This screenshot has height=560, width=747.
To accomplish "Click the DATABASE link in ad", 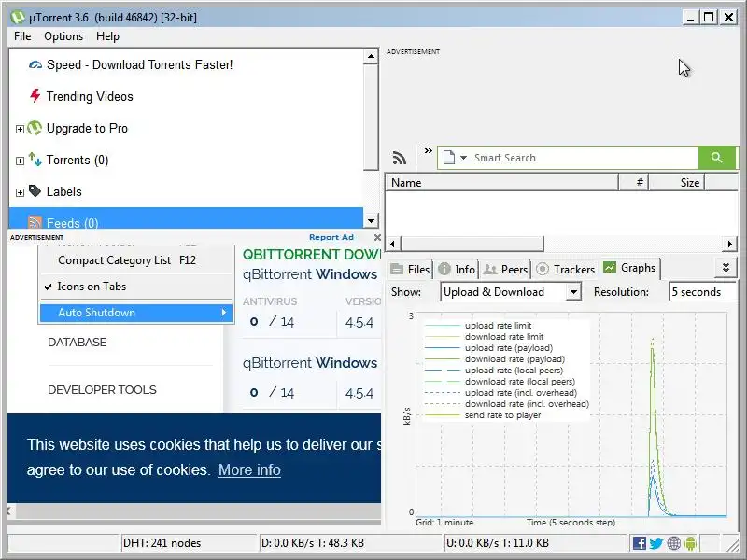I will coord(78,342).
